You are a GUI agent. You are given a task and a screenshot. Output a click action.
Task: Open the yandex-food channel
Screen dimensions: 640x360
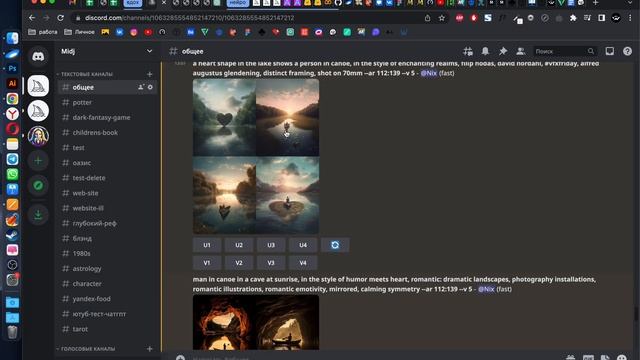click(108, 299)
